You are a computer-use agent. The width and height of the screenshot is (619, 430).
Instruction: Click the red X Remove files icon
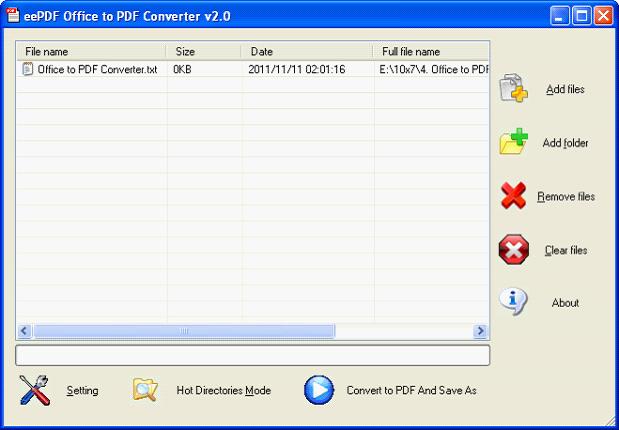point(513,195)
